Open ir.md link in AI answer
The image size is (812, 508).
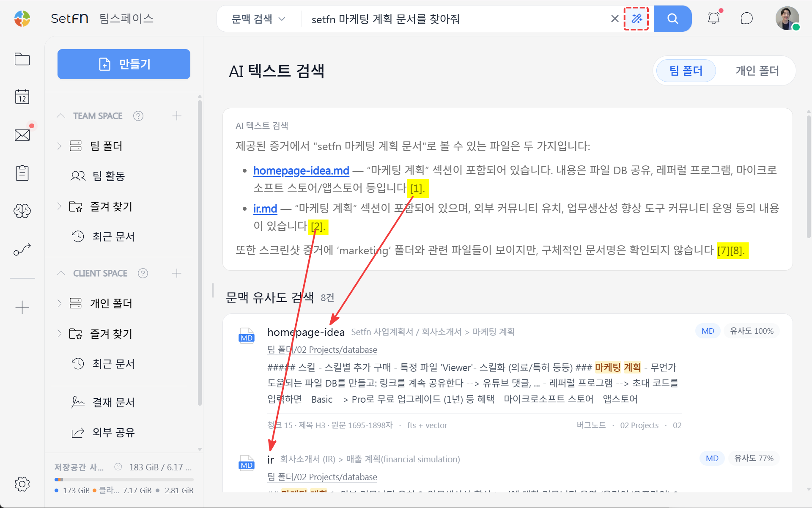[265, 209]
